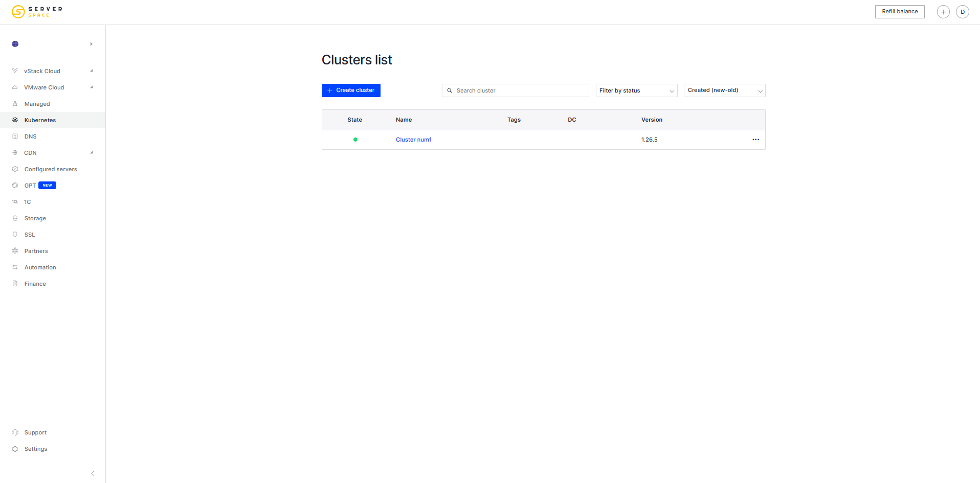The height and width of the screenshot is (483, 980).
Task: Click the Kubernetes sidebar icon
Action: point(15,120)
